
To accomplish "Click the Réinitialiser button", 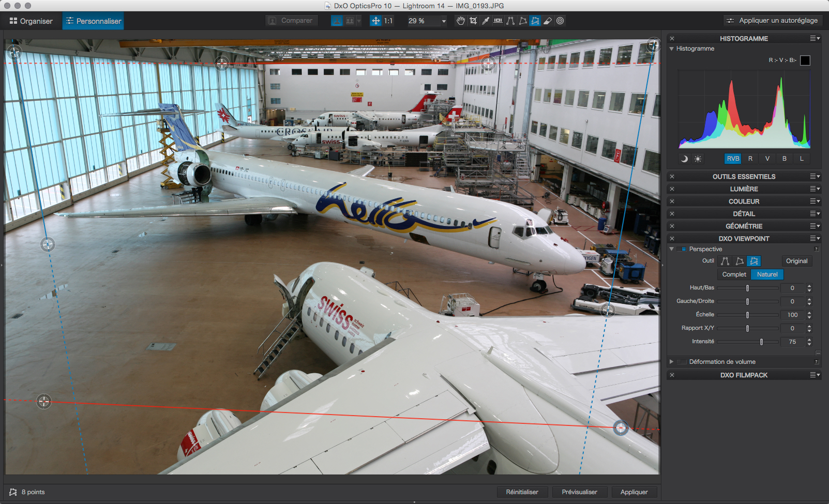I will tap(522, 492).
